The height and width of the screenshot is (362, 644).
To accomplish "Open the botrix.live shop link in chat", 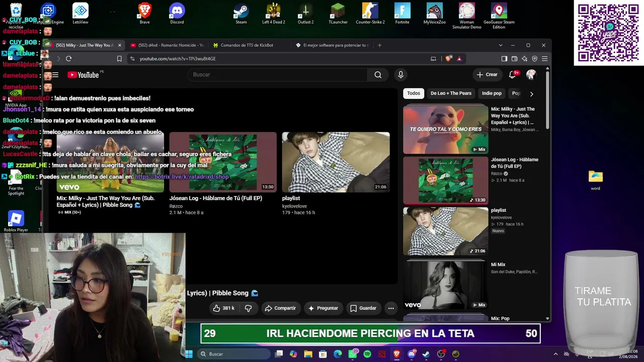I will [182, 177].
